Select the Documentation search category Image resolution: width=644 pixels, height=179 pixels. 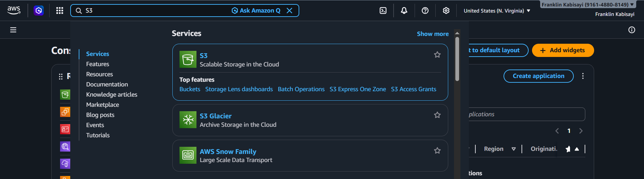point(107,84)
